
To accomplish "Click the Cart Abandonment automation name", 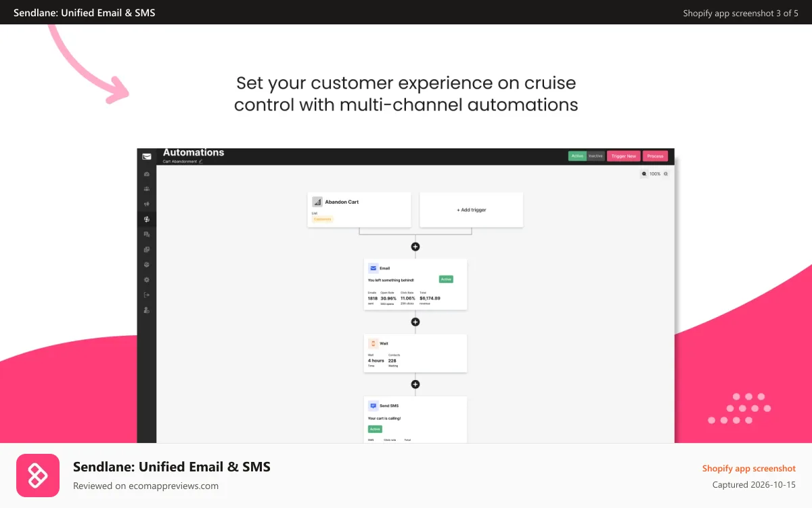I will 180,162.
